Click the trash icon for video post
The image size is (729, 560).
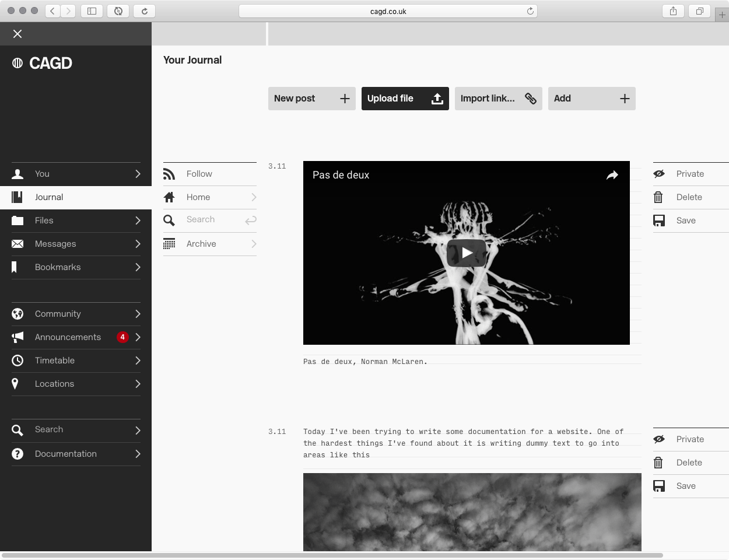coord(658,197)
